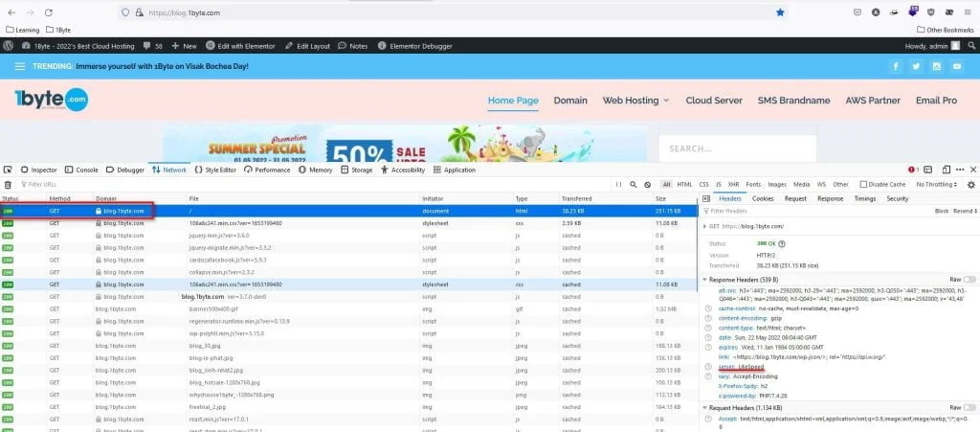Screen dimensions: 980x432
Task: Open the No Throttling dropdown
Action: pos(936,185)
